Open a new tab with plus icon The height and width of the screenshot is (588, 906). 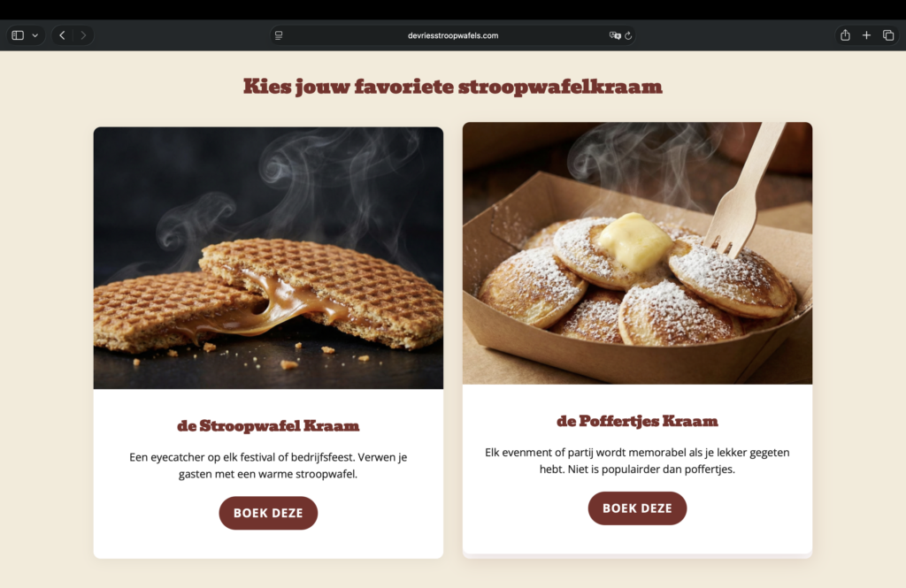[x=867, y=35]
